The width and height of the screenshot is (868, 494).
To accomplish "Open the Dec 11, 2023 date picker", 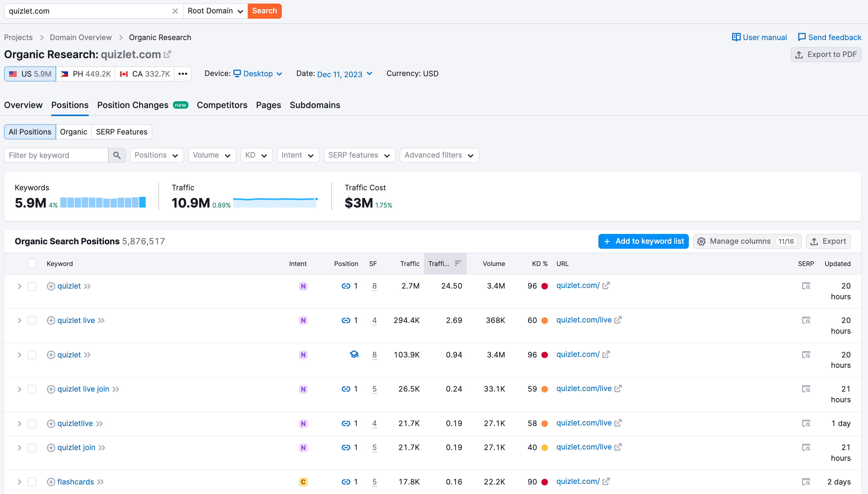I will [x=345, y=74].
